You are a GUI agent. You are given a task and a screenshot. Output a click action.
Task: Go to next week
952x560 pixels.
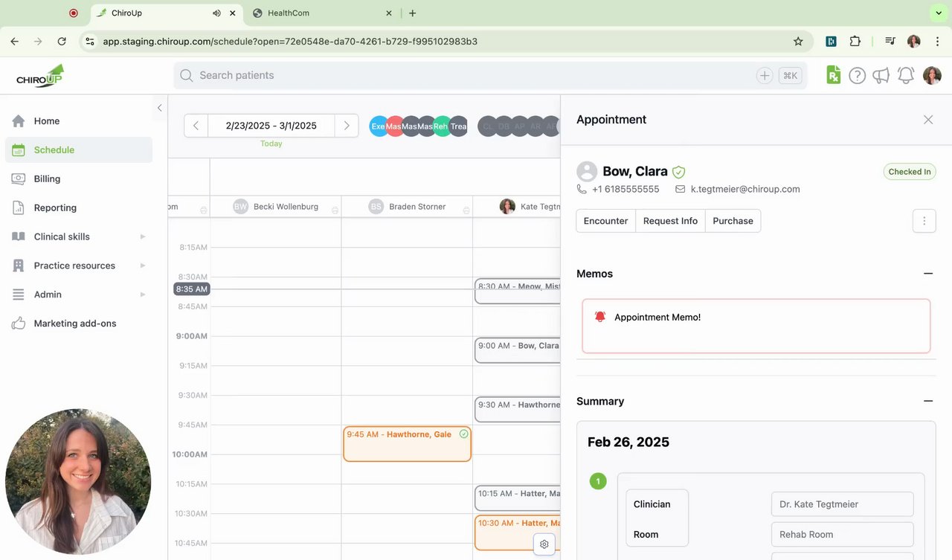(x=347, y=126)
